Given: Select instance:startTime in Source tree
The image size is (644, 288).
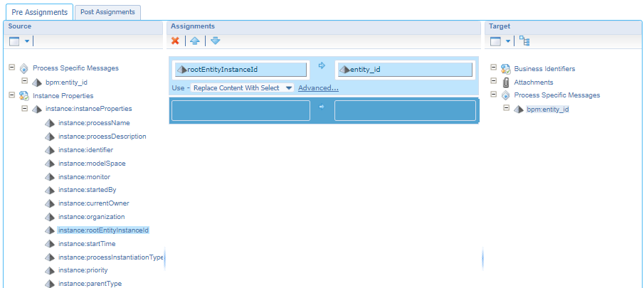Looking at the screenshot, I should (87, 244).
